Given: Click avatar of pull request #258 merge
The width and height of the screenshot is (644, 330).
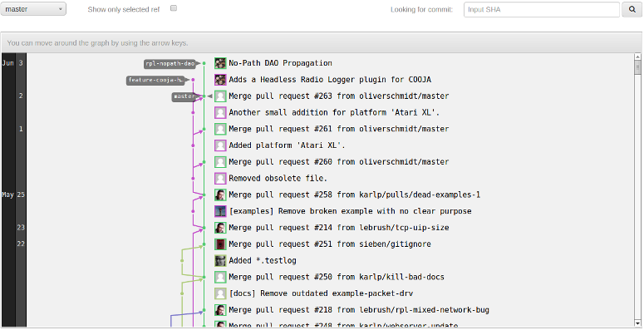Looking at the screenshot, I should click(x=220, y=195).
